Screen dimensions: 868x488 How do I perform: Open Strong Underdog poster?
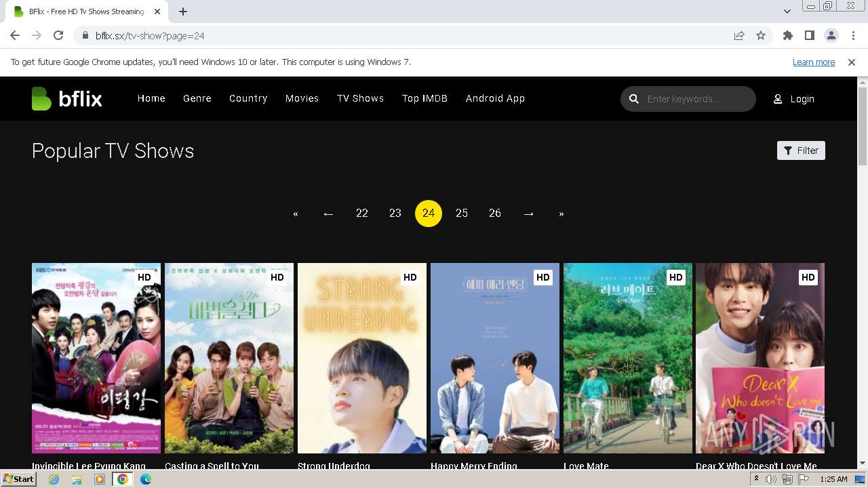(362, 358)
